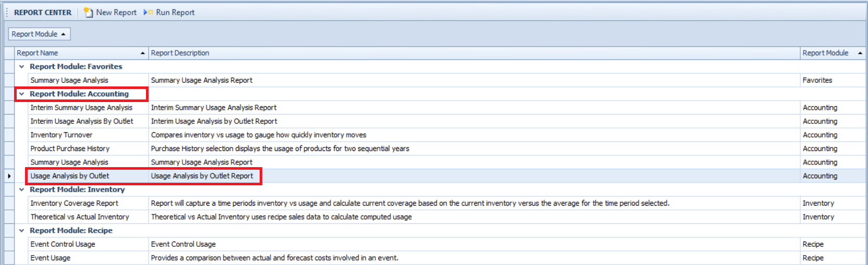868x265 pixels.
Task: Select the Interim Summary Usage Analysis report
Action: pyautogui.click(x=81, y=108)
